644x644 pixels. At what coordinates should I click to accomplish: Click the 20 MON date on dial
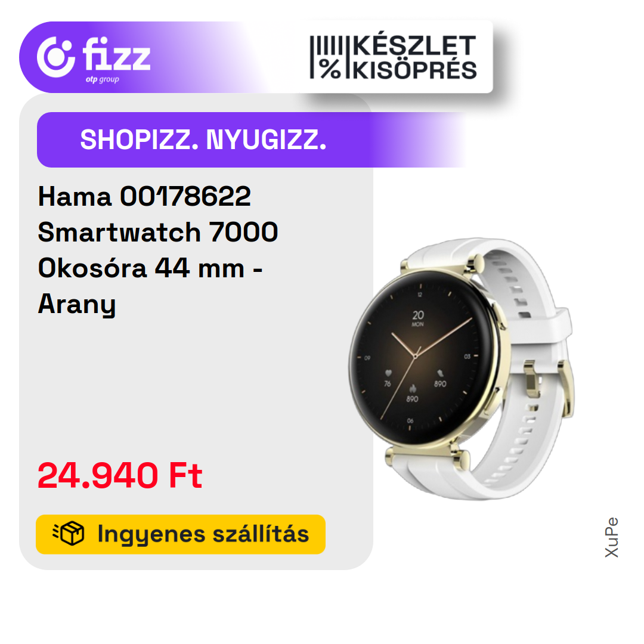[417, 318]
